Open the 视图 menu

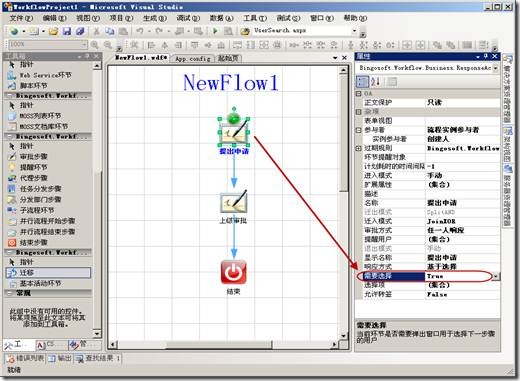88,18
